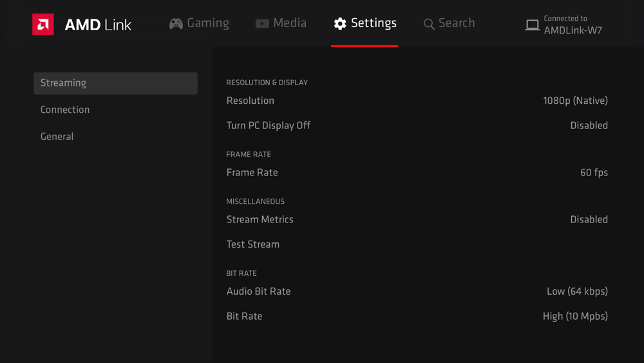
Task: Click the connected PC laptop icon
Action: 532,25
